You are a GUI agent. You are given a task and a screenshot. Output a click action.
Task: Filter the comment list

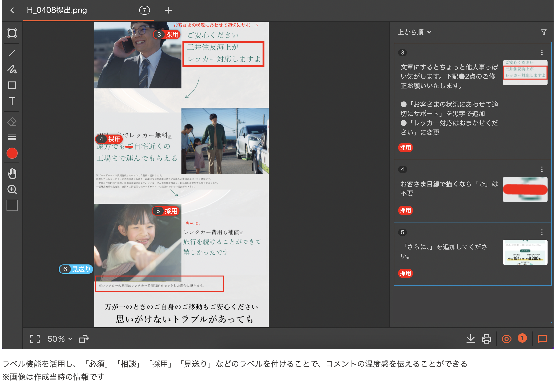[544, 32]
